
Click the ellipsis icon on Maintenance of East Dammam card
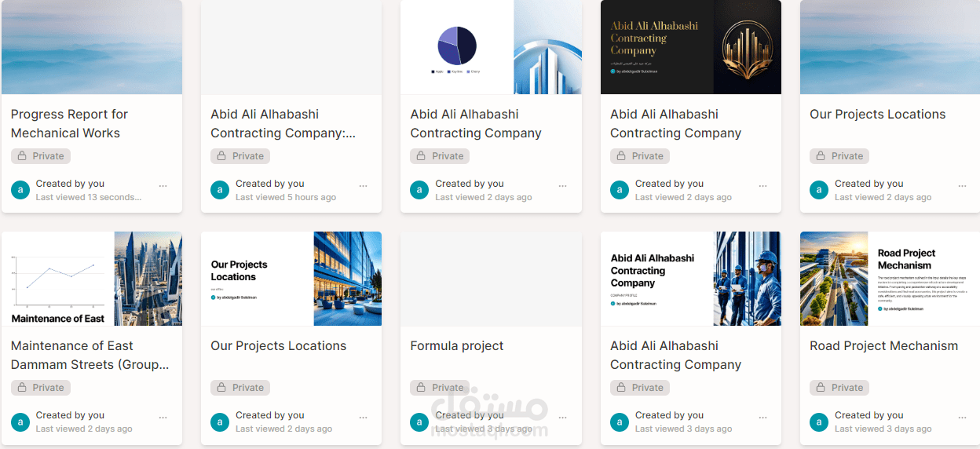point(163,418)
